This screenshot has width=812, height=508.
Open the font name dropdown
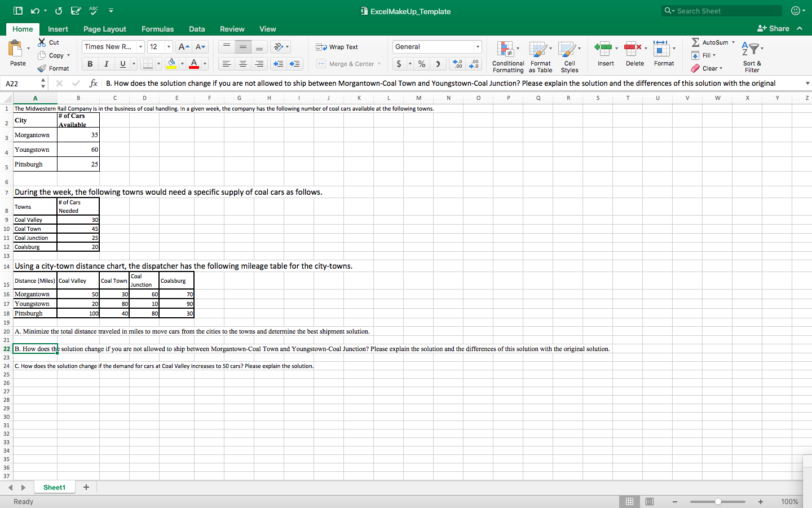(x=139, y=46)
